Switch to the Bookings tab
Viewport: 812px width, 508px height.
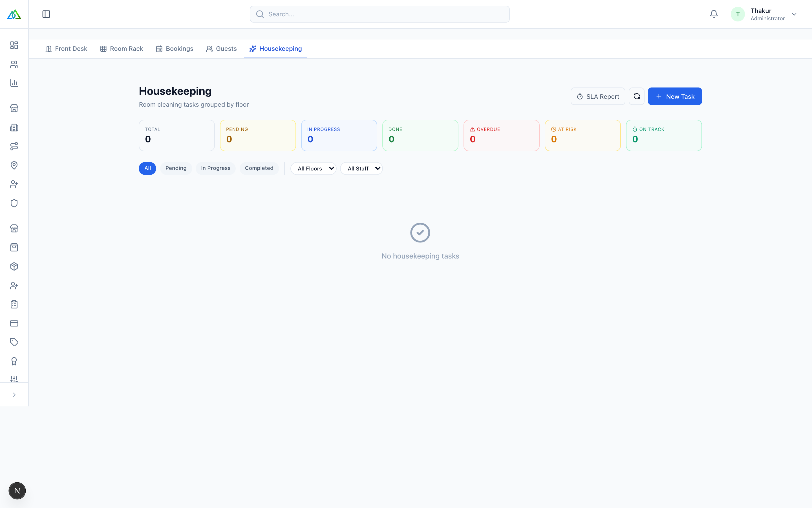[175, 49]
